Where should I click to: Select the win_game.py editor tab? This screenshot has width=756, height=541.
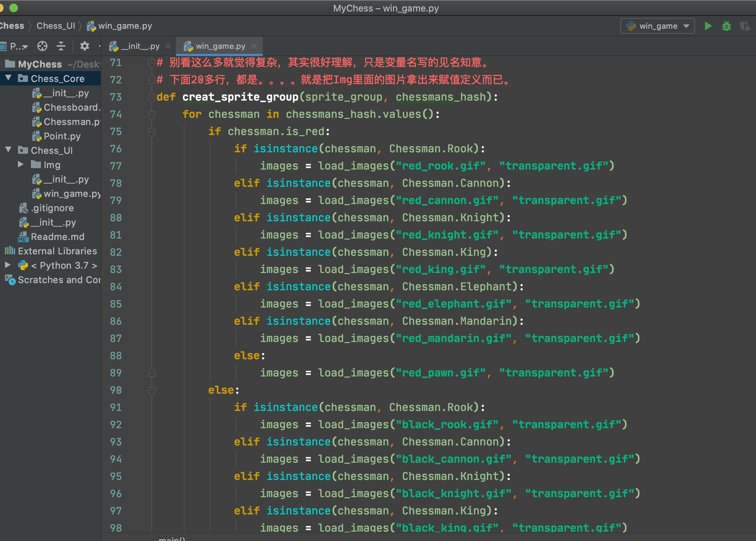click(219, 46)
